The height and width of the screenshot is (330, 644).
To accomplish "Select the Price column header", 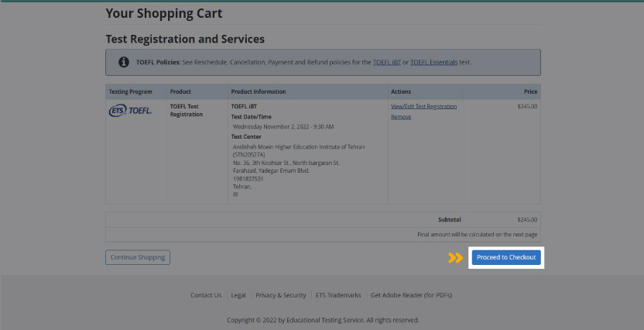I will (x=530, y=91).
